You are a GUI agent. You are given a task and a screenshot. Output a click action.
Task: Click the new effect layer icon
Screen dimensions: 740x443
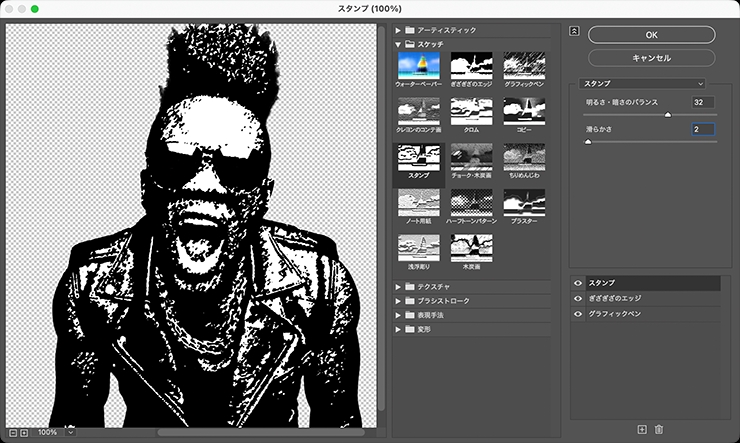(642, 429)
